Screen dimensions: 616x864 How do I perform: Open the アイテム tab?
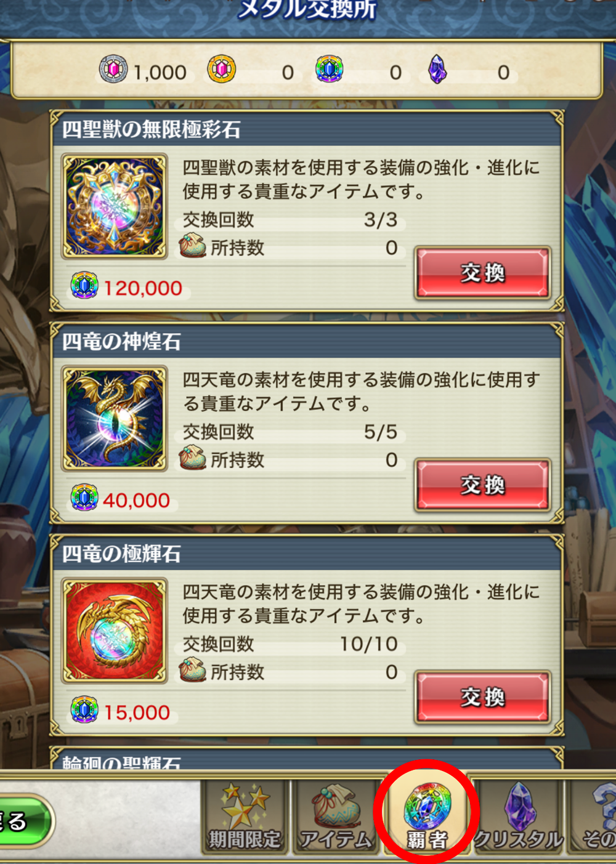click(x=336, y=816)
